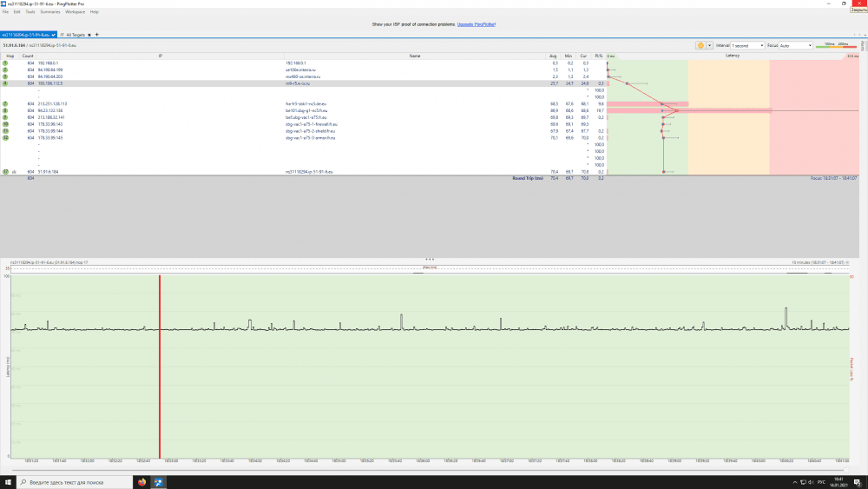Click hop 8 green circle icon

(5, 111)
